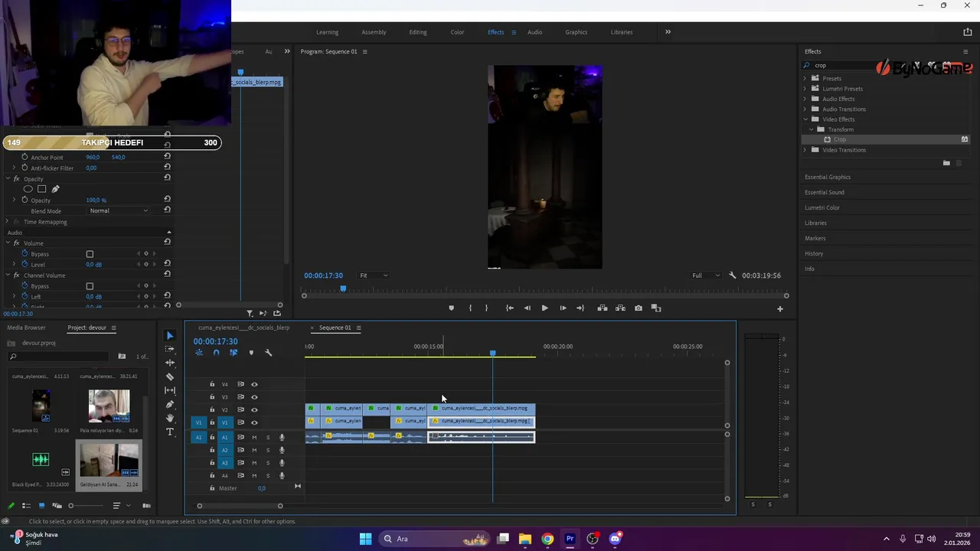980x551 pixels.
Task: Open the Program Monitor button editor plus
Action: (780, 309)
